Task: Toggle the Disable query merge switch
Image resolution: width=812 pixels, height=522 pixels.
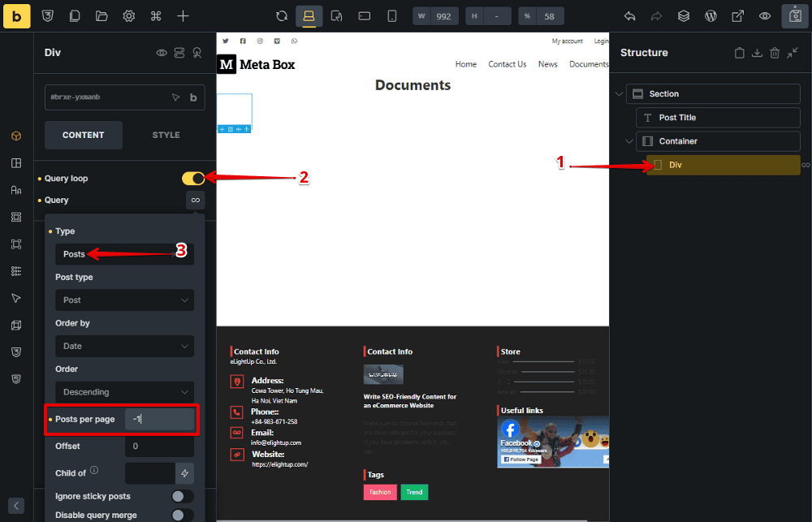Action: [x=183, y=515]
